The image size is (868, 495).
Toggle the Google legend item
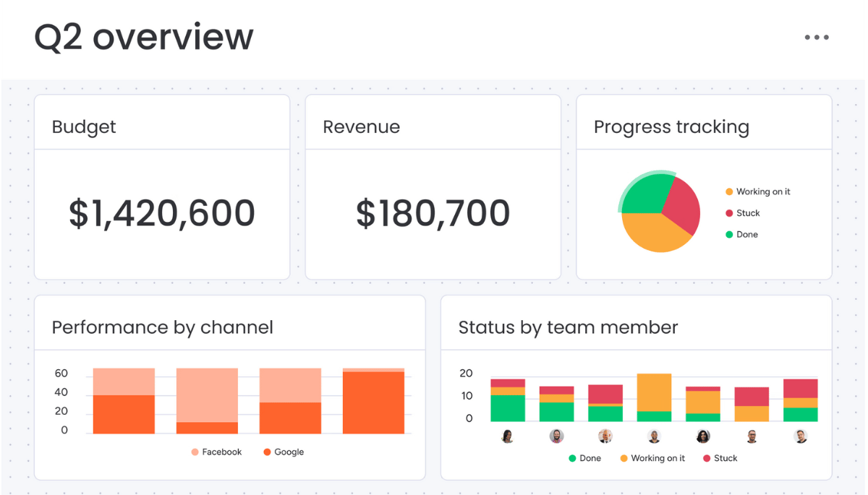284,452
